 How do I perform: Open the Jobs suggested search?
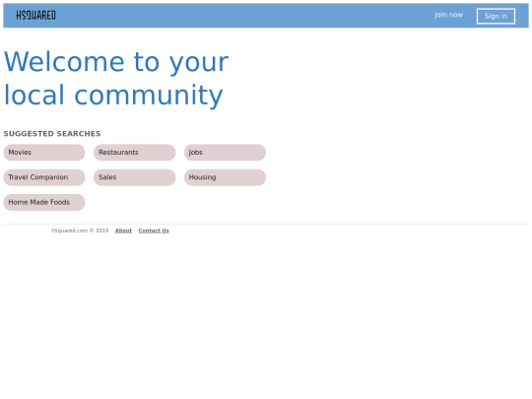coord(225,153)
